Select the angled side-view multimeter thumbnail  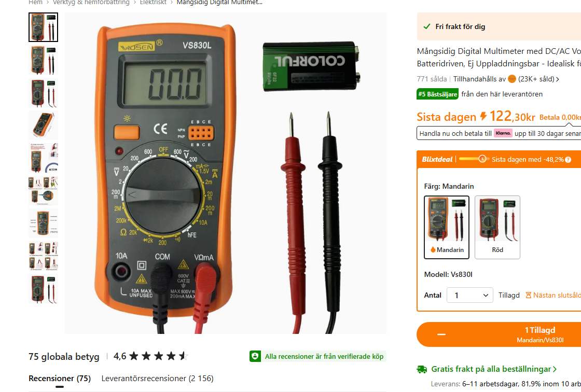[44, 124]
